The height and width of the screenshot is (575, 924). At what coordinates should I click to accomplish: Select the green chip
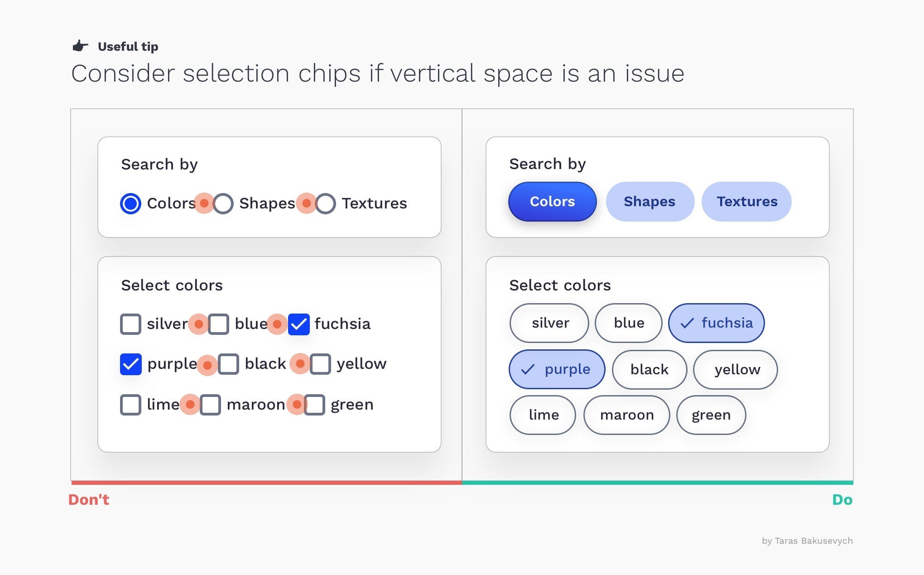[x=711, y=415]
